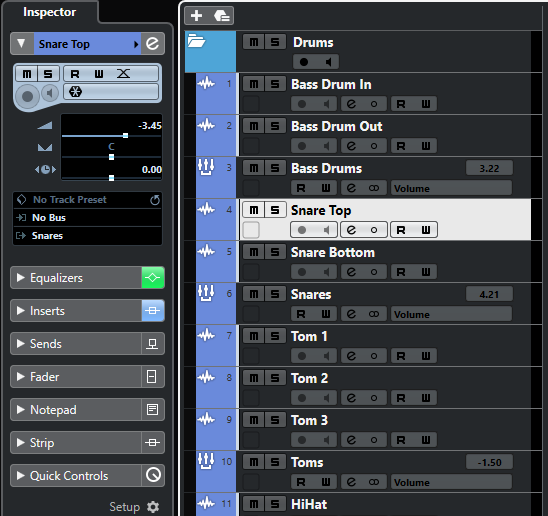Open Volume automation parameter dropdown on Snares
Image resolution: width=548 pixels, height=516 pixels.
(x=451, y=315)
